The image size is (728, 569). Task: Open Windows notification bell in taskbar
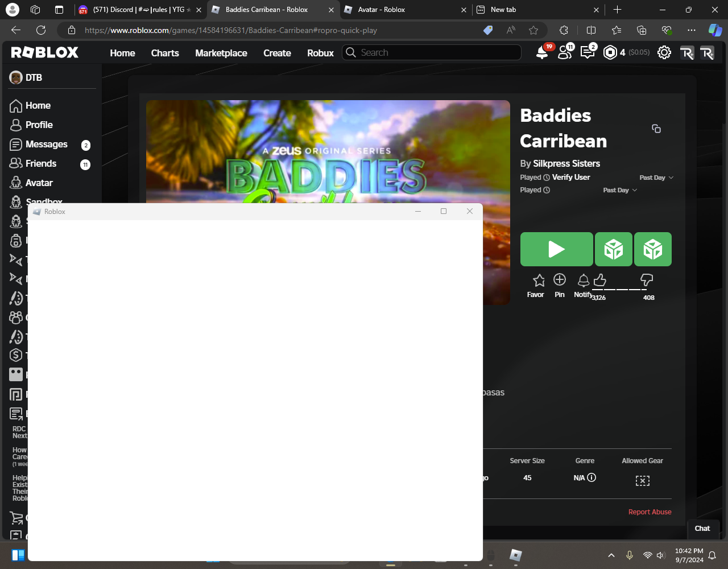point(712,555)
